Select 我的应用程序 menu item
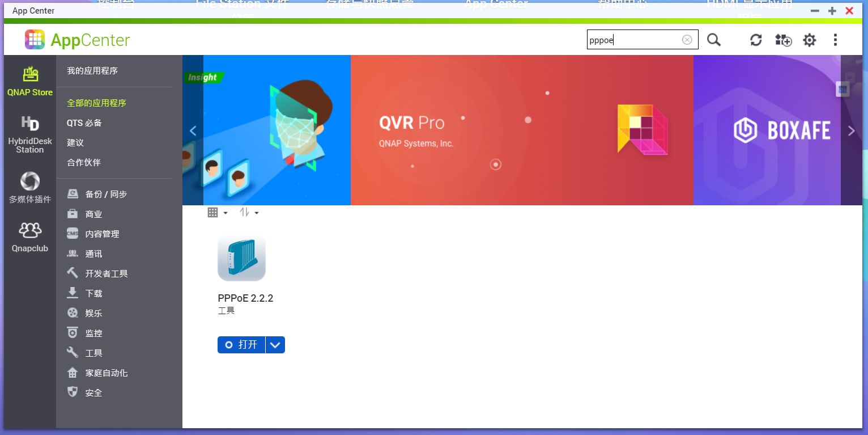Image resolution: width=868 pixels, height=435 pixels. click(x=92, y=71)
